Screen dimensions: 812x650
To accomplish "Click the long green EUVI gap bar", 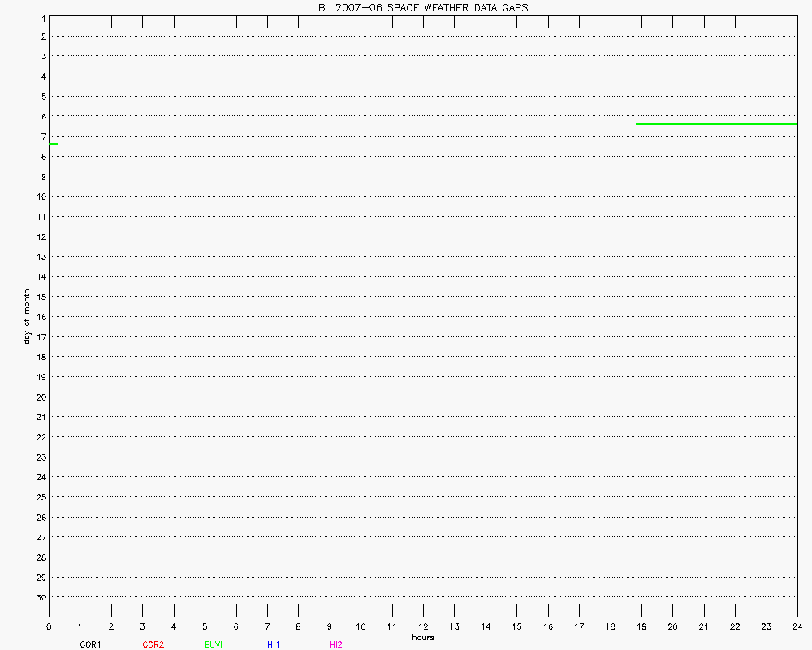I will click(x=716, y=123).
